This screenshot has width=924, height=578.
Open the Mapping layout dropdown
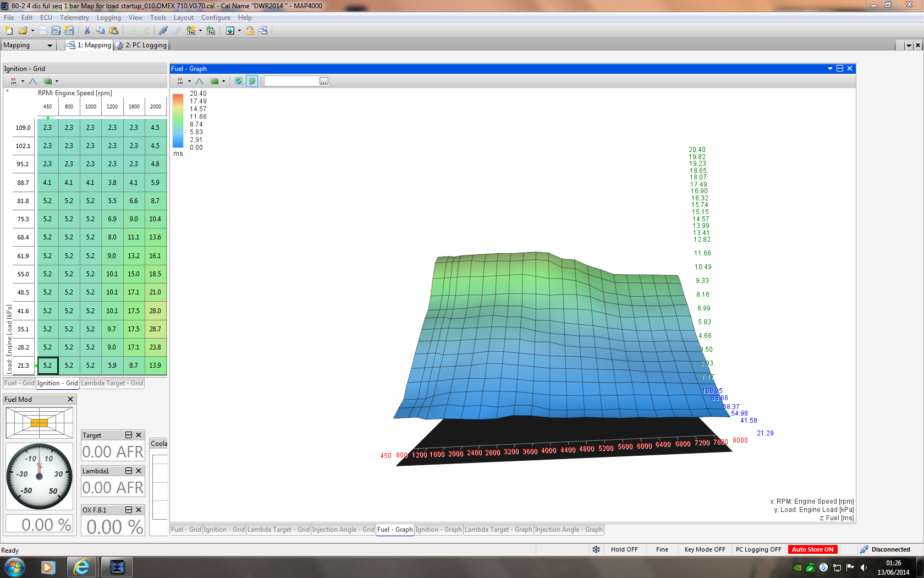coord(50,45)
